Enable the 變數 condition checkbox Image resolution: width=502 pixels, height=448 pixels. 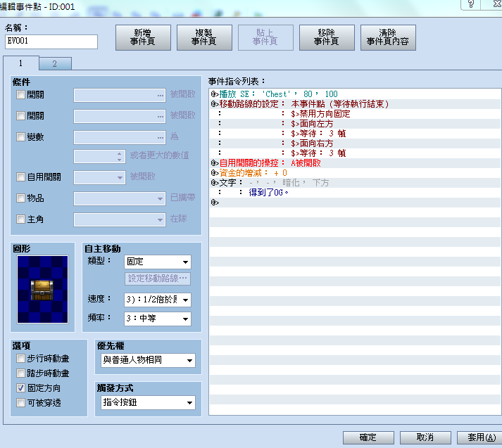click(20, 137)
